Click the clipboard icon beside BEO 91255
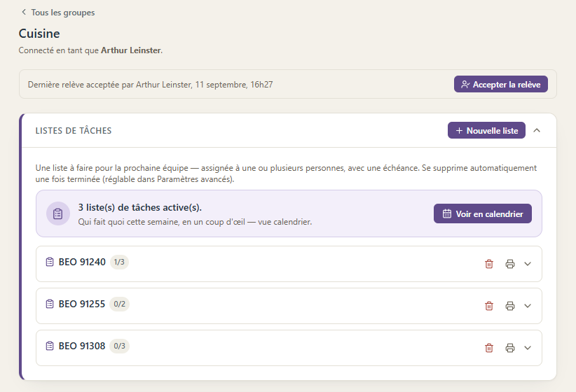576x392 pixels. 50,304
